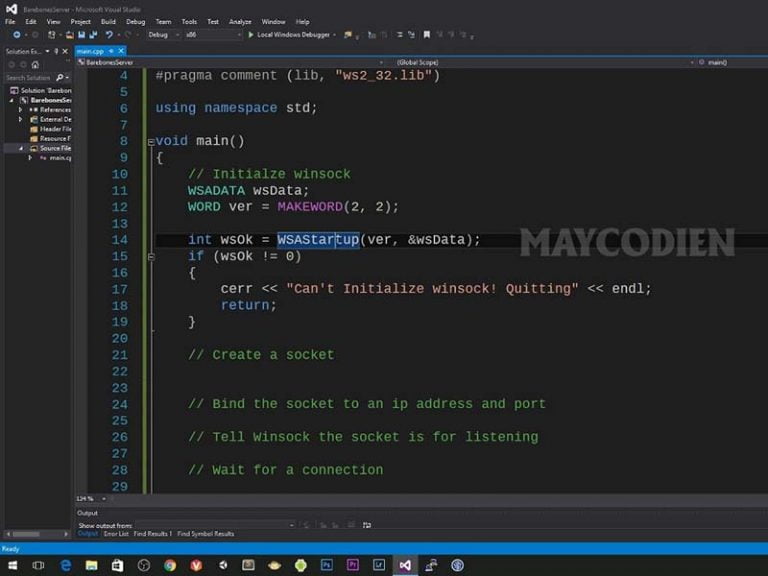
Task: Open the Analyze menu
Action: coord(240,21)
